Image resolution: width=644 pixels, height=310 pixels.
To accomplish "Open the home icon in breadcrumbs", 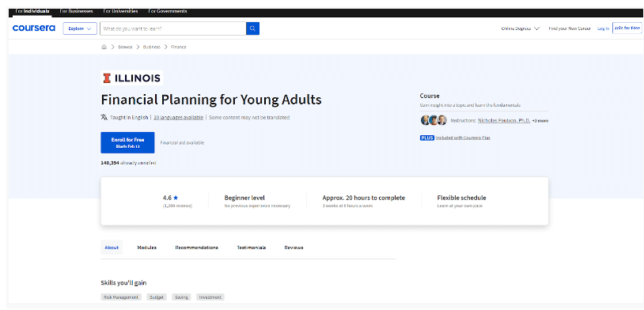I will click(104, 47).
